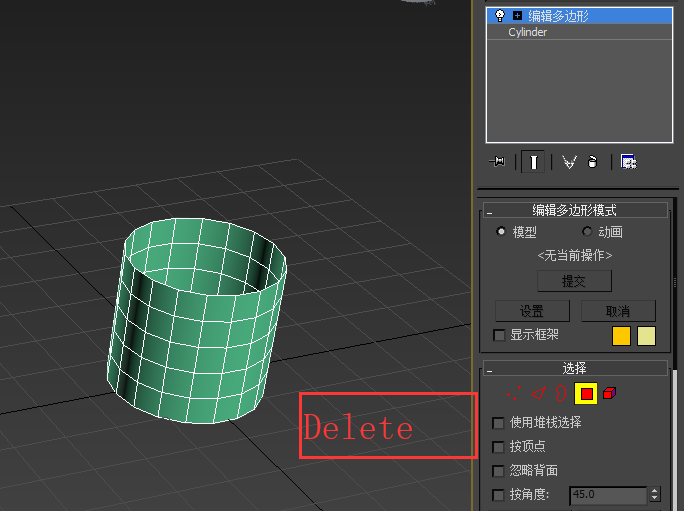Toggle light bulb on 编辑多边形 modifier
684x511 pixels.
[500, 15]
